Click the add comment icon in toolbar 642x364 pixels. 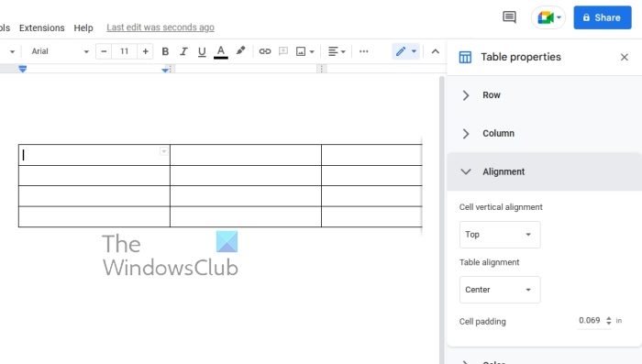[282, 51]
